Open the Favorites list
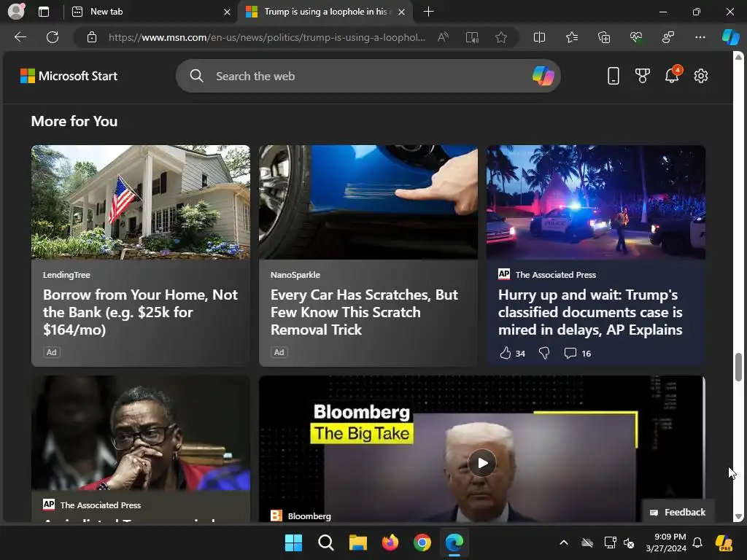The image size is (747, 560). (x=572, y=37)
